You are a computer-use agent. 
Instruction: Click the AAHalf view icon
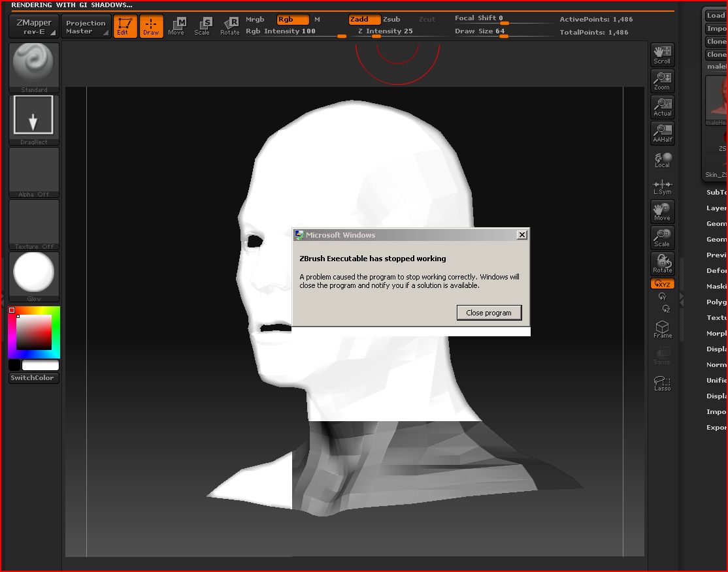[663, 133]
